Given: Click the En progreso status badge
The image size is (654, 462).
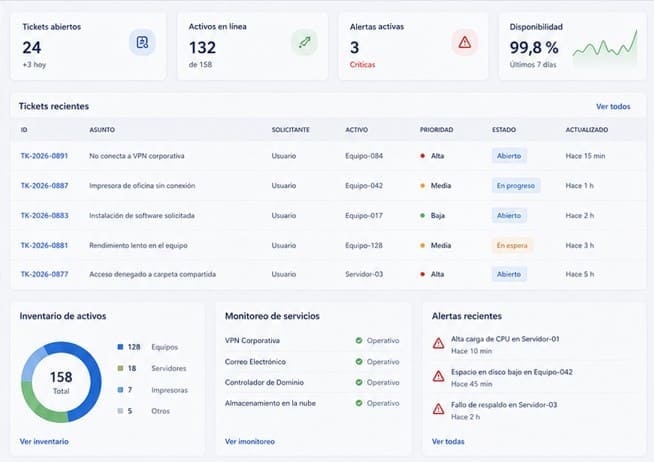Looking at the screenshot, I should tap(516, 186).
